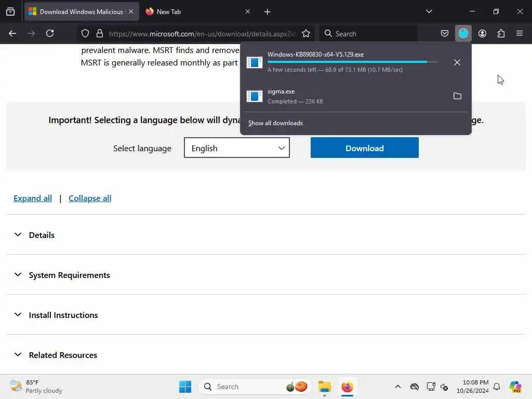Open a new tab with plus button
This screenshot has width=532, height=399.
(x=268, y=12)
